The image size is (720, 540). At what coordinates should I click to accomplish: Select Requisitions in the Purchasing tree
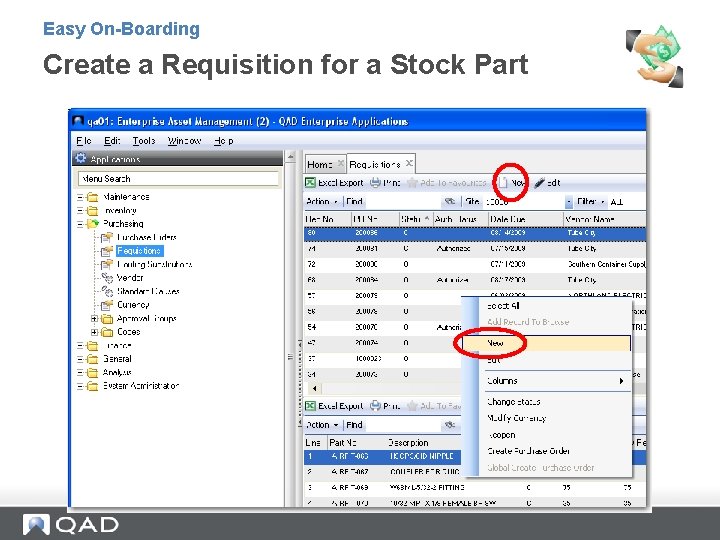[x=139, y=251]
